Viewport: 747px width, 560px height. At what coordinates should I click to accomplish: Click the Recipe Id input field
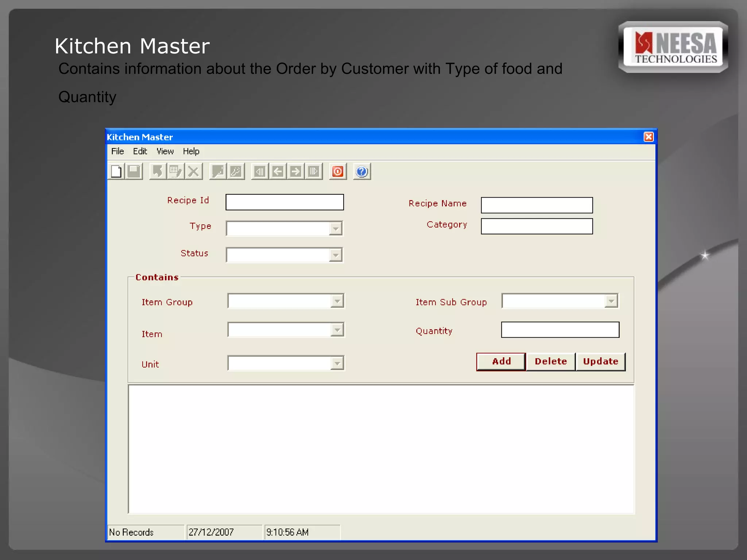(x=285, y=202)
